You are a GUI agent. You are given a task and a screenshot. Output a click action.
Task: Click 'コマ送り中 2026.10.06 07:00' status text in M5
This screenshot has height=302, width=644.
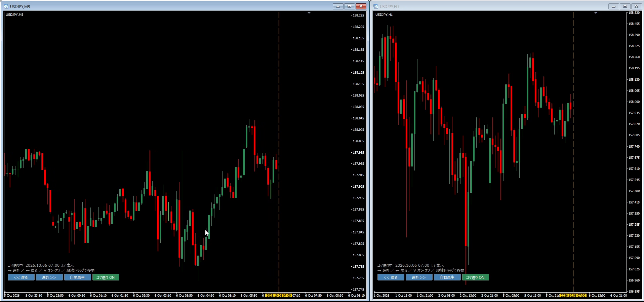(x=41, y=265)
